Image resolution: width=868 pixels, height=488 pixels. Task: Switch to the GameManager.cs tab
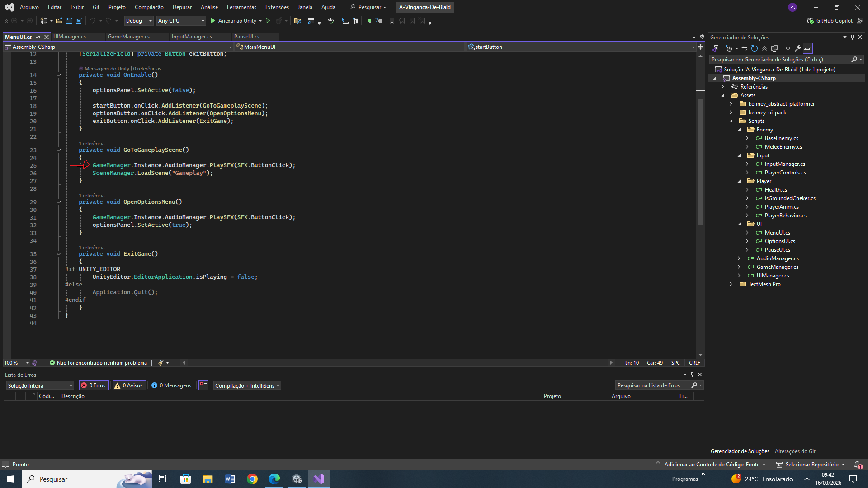(129, 37)
